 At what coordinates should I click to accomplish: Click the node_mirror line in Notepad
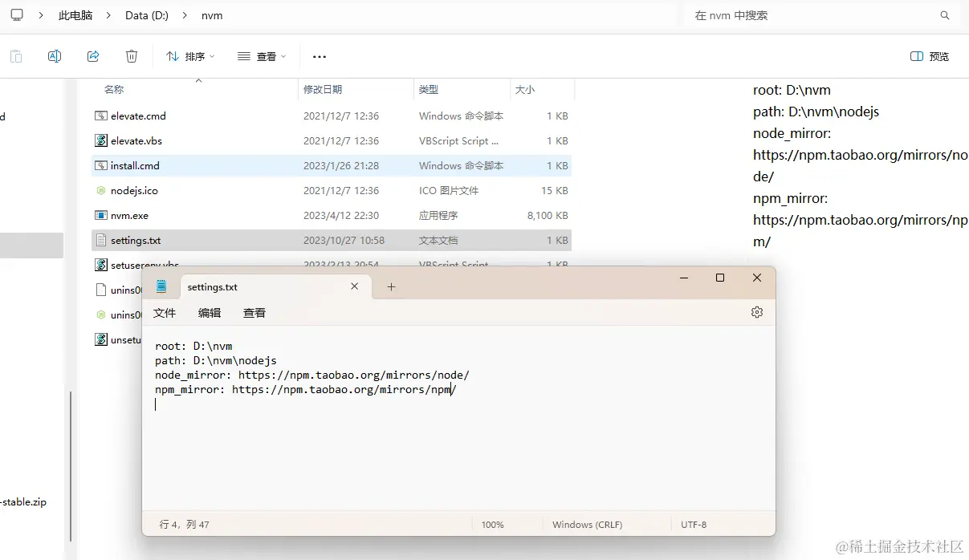(312, 375)
